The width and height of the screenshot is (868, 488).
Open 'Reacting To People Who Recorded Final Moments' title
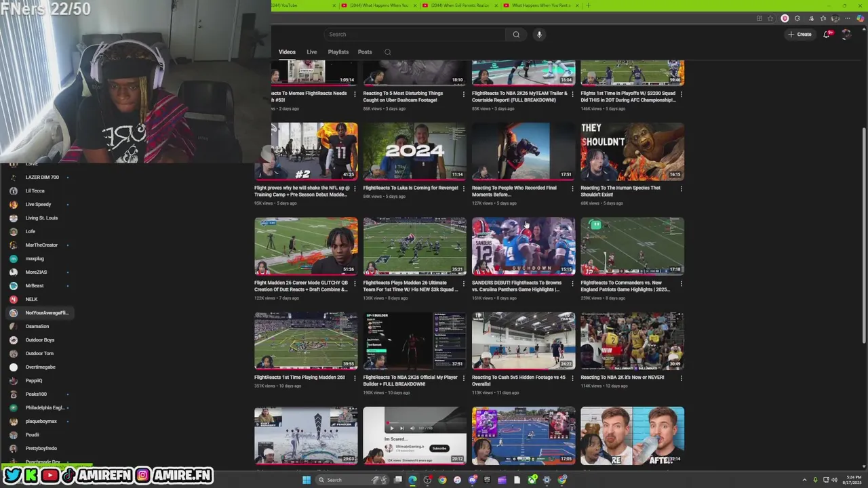[514, 191]
